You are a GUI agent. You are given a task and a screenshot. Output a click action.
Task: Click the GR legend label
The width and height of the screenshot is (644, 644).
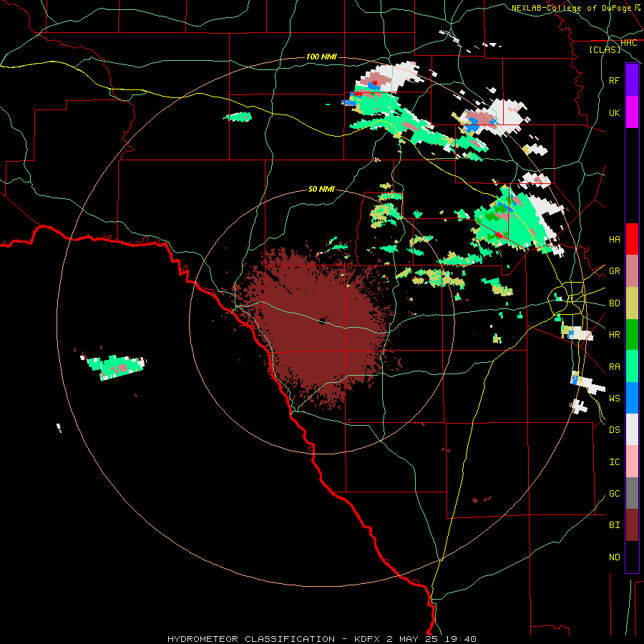[615, 271]
